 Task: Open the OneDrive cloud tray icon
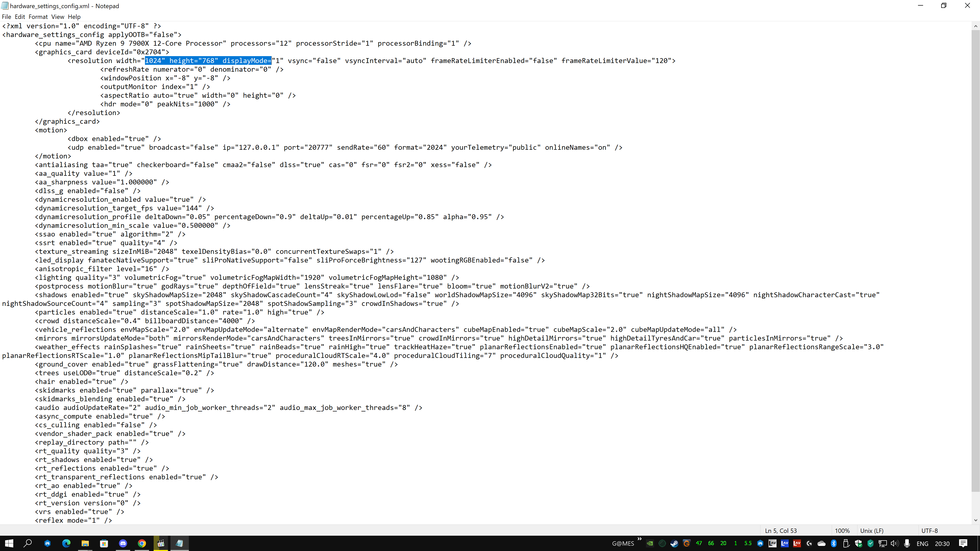point(821,543)
